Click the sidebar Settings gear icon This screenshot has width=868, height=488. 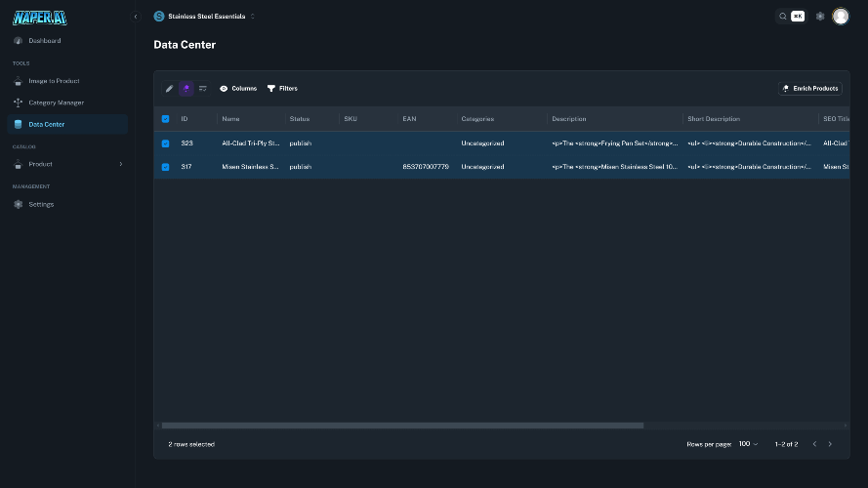18,205
